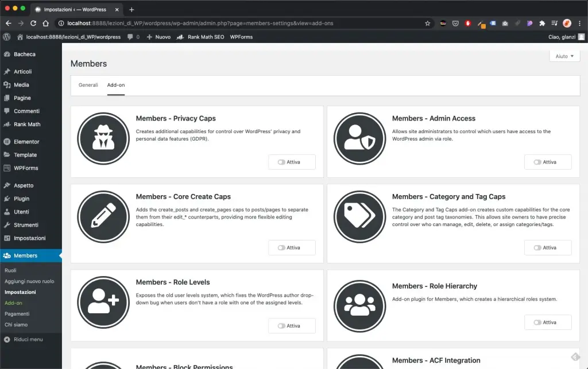Click Members - ACF Integration title
This screenshot has height=369, width=588.
tap(436, 360)
